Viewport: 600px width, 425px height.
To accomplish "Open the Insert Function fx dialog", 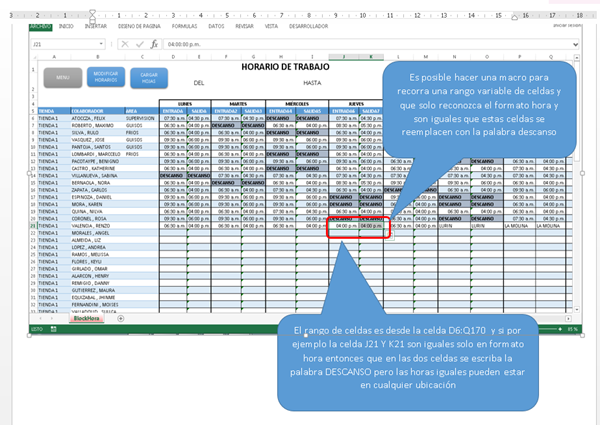I will pyautogui.click(x=154, y=44).
